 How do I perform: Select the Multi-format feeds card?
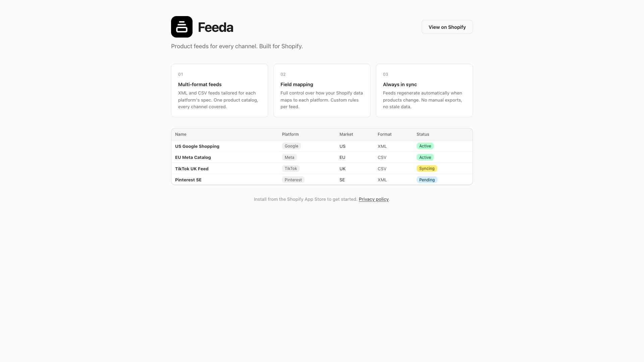pos(219,90)
